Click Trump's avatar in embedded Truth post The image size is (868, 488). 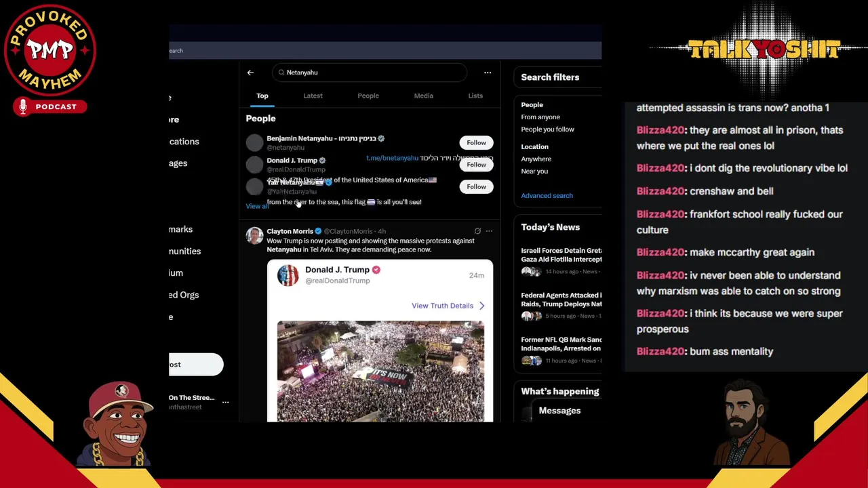[288, 275]
